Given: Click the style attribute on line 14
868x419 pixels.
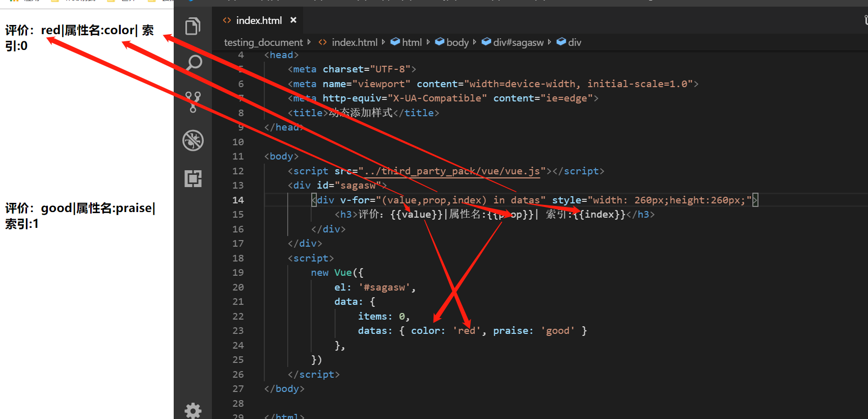Looking at the screenshot, I should click(652, 200).
